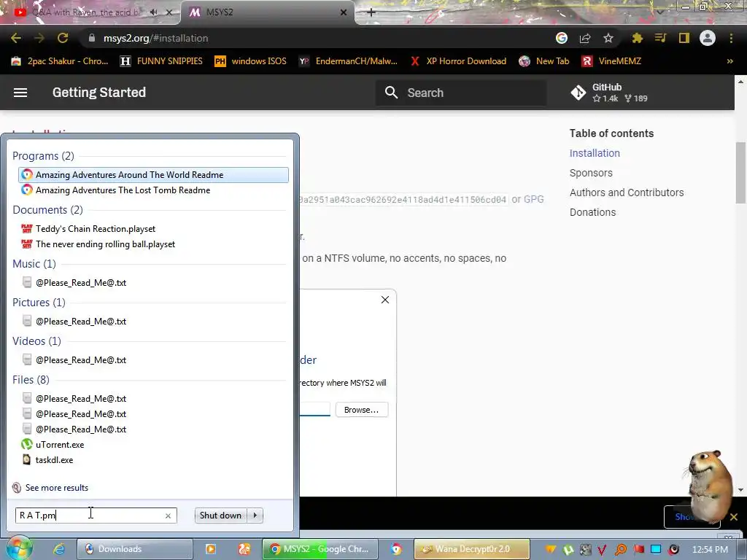The width and height of the screenshot is (747, 560).
Task: Open the media controls icon in Chrome toolbar
Action: point(661,38)
